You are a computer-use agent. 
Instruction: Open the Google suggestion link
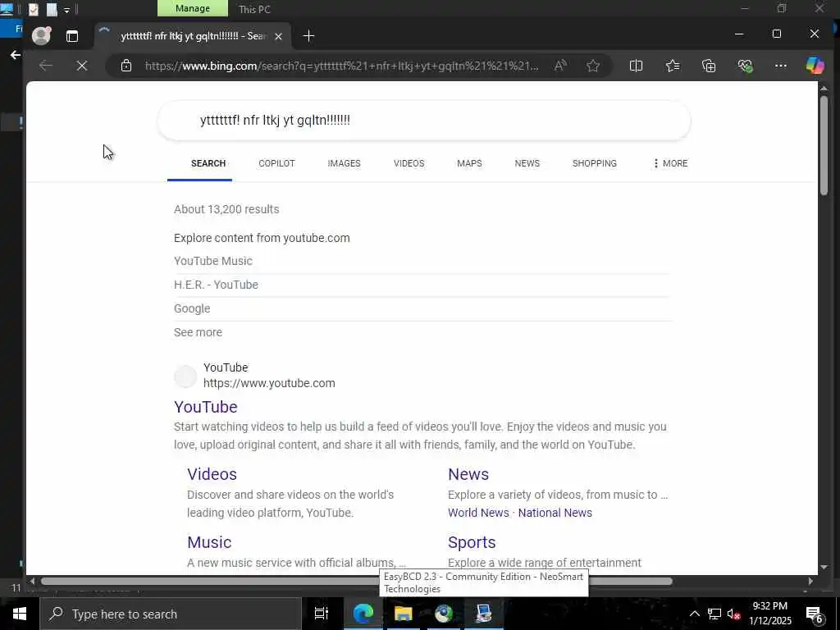coord(192,308)
